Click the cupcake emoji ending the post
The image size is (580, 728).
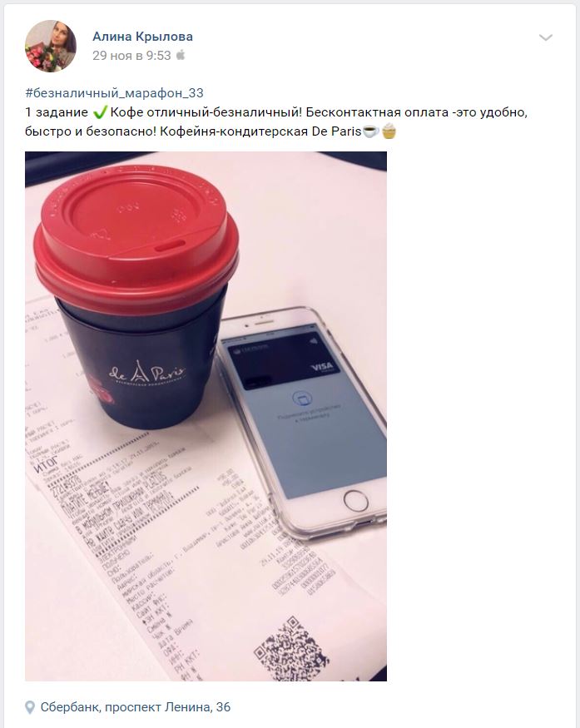coord(389,131)
